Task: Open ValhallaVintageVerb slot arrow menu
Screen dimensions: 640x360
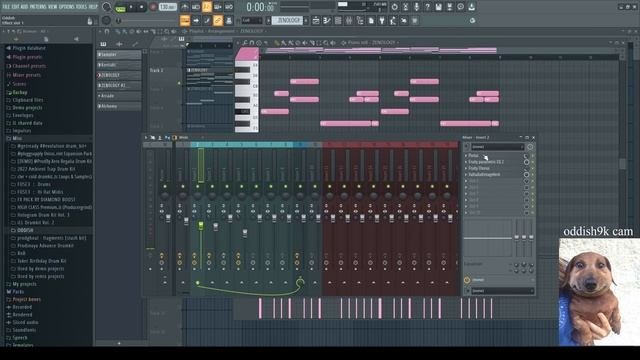Action: (466, 174)
